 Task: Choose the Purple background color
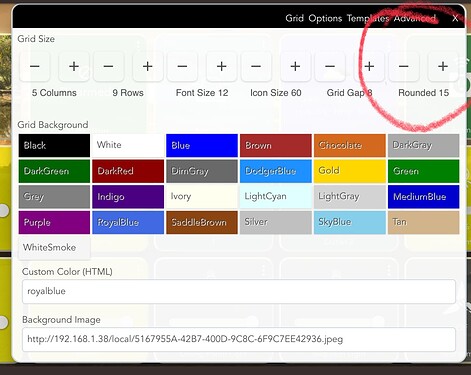[x=54, y=222]
